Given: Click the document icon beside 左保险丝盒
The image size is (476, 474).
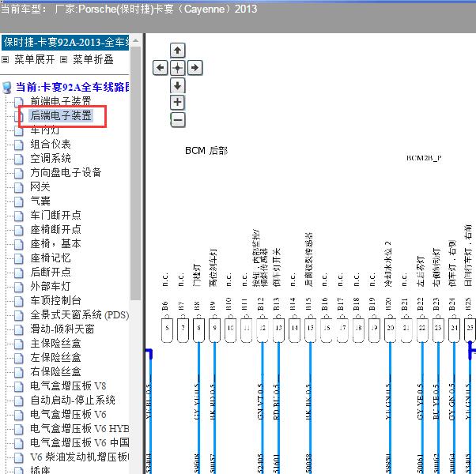Looking at the screenshot, I should 18,358.
